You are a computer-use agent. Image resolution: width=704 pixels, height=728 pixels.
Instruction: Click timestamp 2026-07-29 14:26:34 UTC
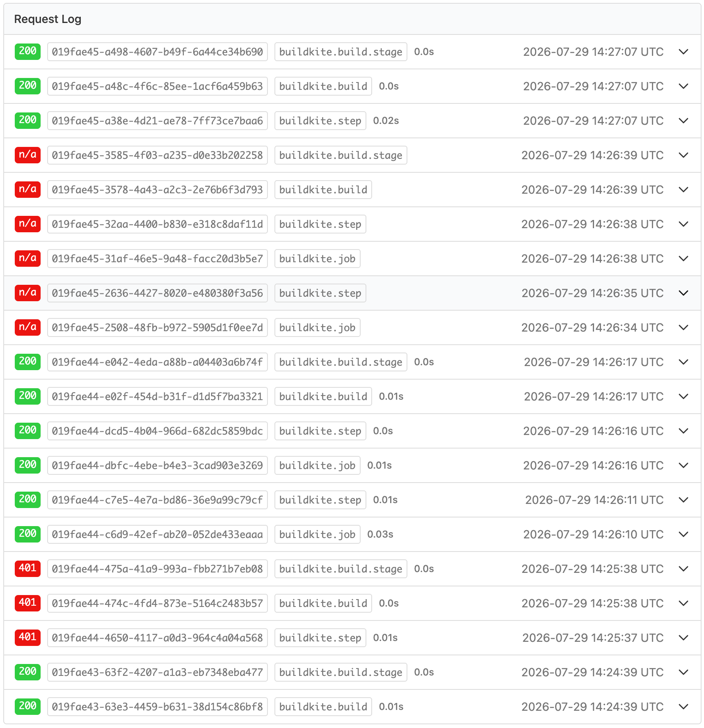(x=592, y=327)
